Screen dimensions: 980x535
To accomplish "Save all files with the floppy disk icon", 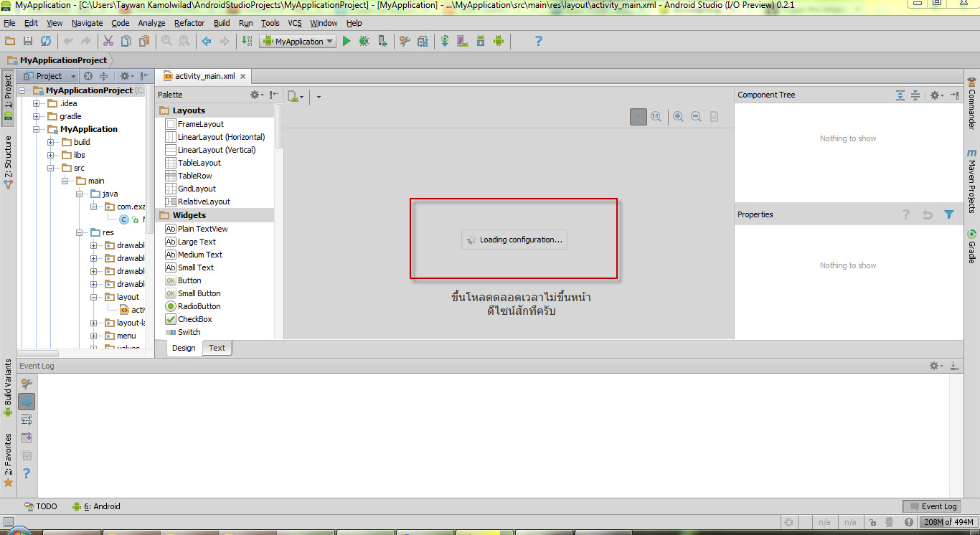I will click(28, 42).
